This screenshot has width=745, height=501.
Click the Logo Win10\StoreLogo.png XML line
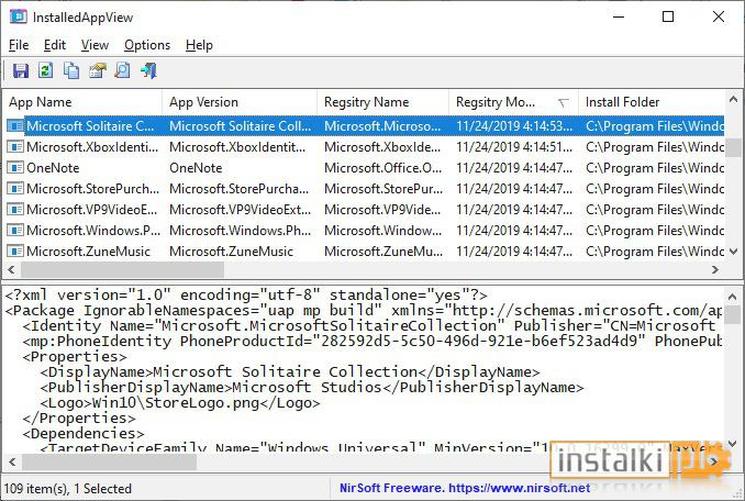(x=180, y=403)
